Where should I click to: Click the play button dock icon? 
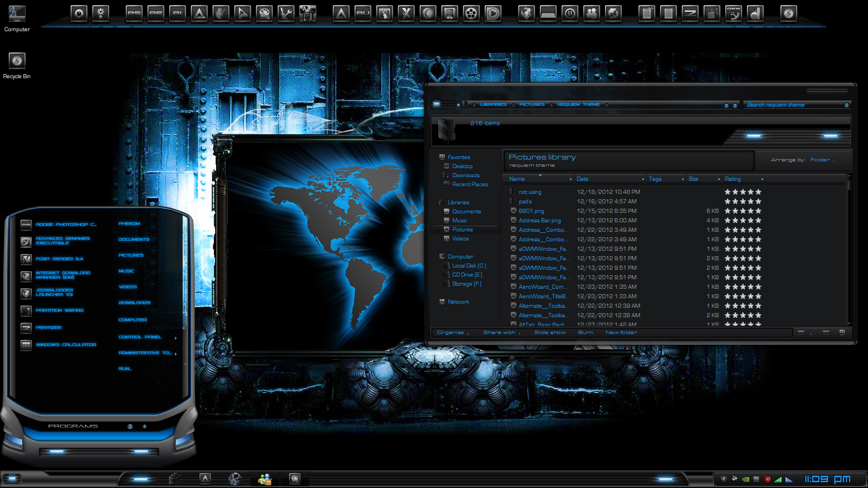[x=493, y=14]
